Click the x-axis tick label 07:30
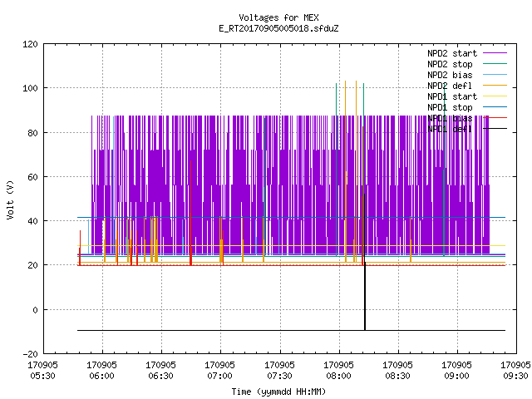Image resolution: width=532 pixels, height=399 pixels. [x=279, y=377]
